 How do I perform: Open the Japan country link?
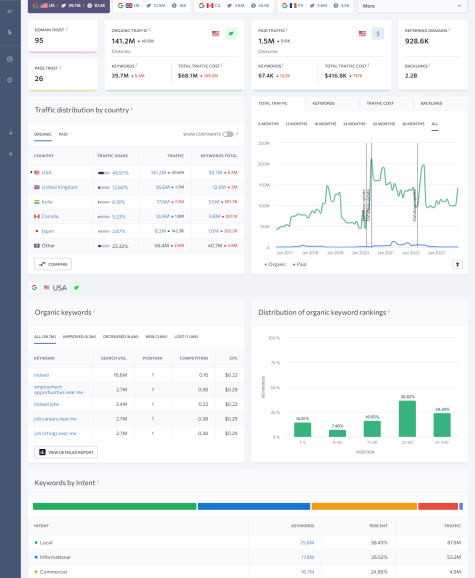(48, 231)
